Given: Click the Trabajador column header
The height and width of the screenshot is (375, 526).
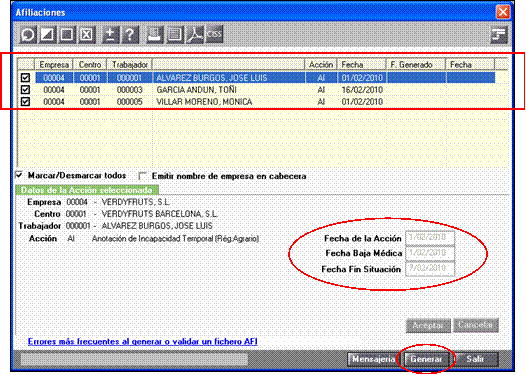Looking at the screenshot, I should pyautogui.click(x=130, y=64).
